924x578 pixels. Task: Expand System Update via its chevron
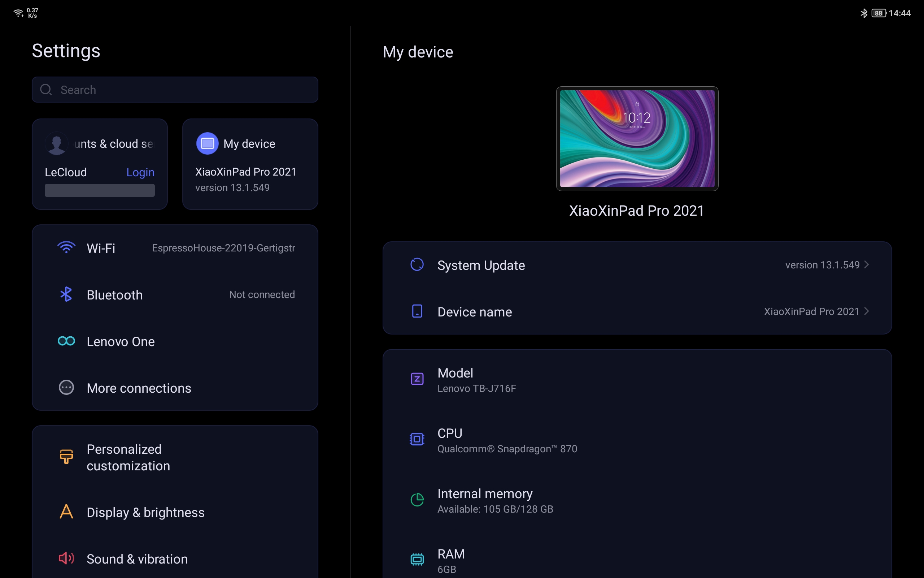point(867,264)
